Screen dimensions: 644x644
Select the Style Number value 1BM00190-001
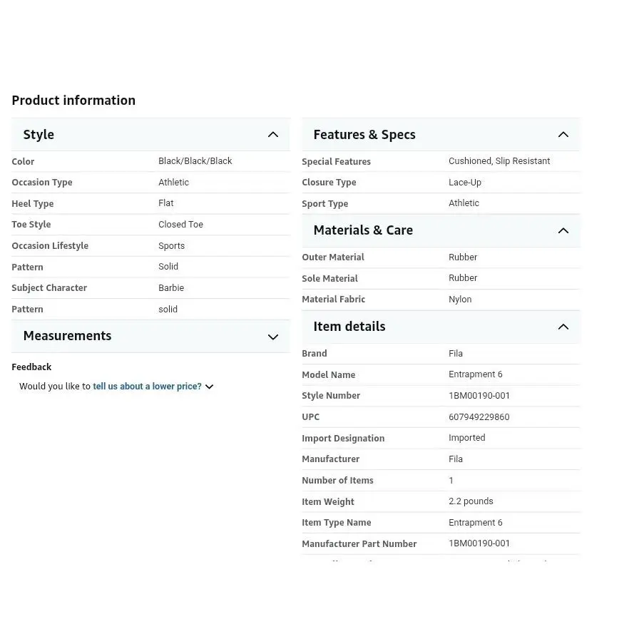point(479,396)
